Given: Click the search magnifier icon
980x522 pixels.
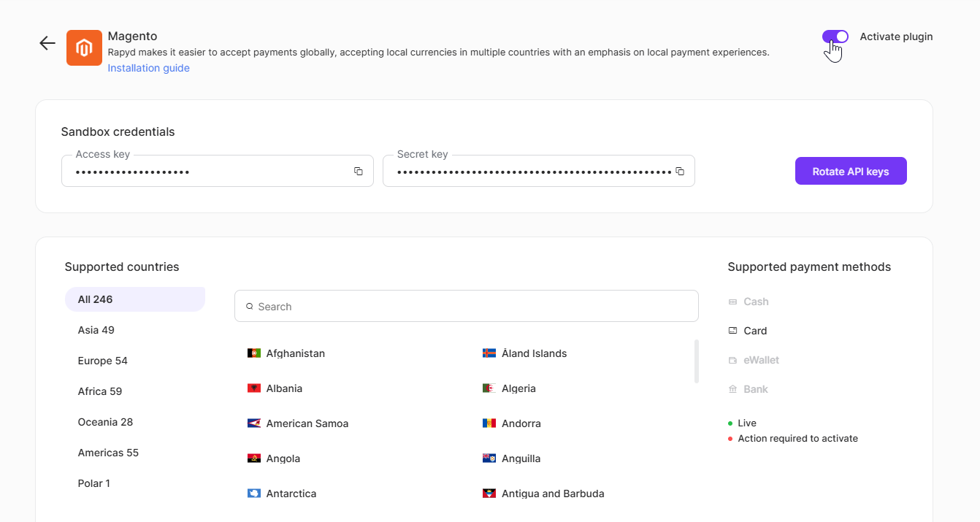Looking at the screenshot, I should click(x=250, y=307).
